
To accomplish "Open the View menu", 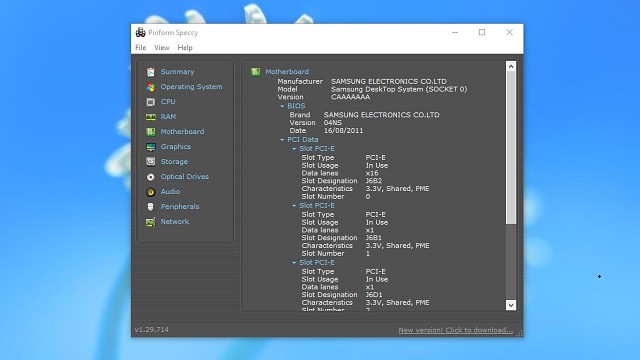I will 162,48.
